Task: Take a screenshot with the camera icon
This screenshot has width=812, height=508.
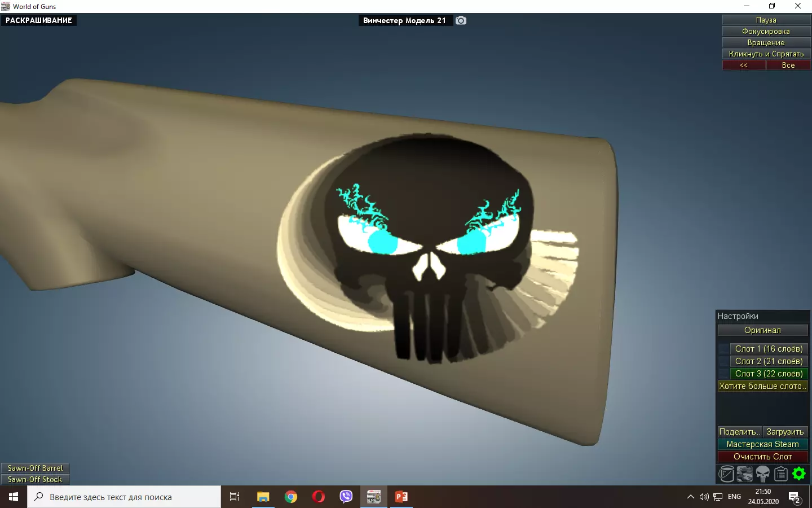Action: click(461, 20)
